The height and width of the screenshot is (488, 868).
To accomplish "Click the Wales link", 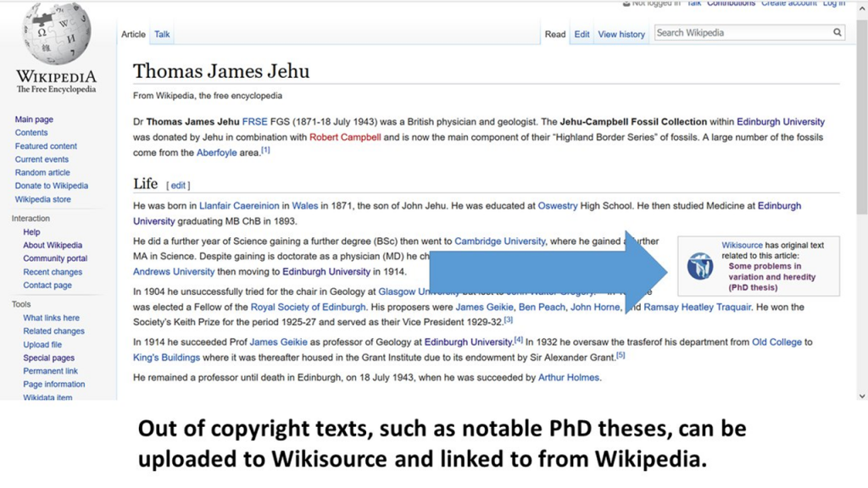I will pyautogui.click(x=305, y=206).
